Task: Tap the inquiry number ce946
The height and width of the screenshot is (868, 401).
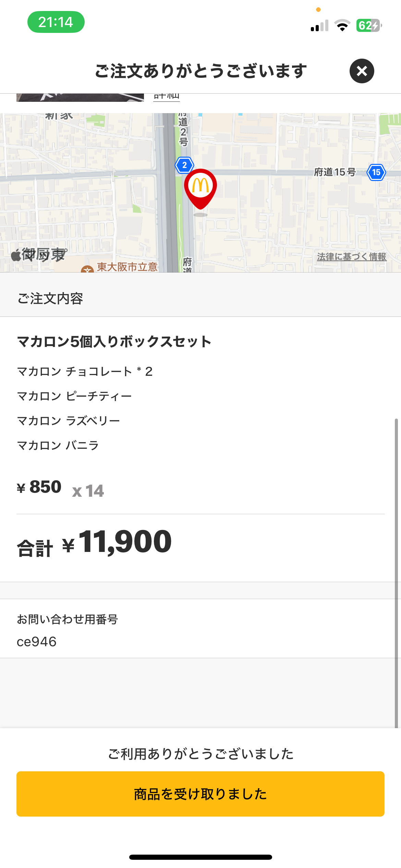Action: pos(37,642)
